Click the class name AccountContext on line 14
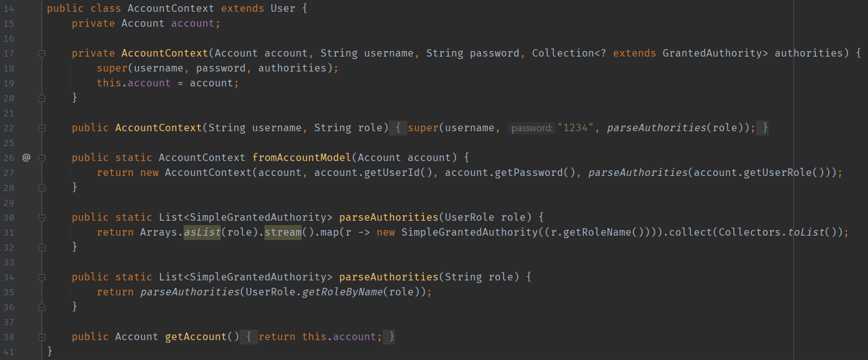 pyautogui.click(x=171, y=8)
